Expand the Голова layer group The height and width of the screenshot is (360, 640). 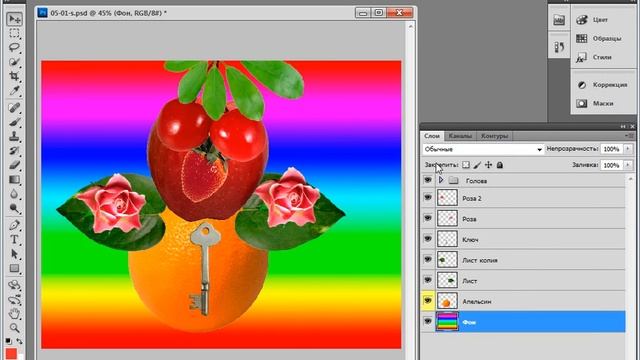pyautogui.click(x=441, y=180)
